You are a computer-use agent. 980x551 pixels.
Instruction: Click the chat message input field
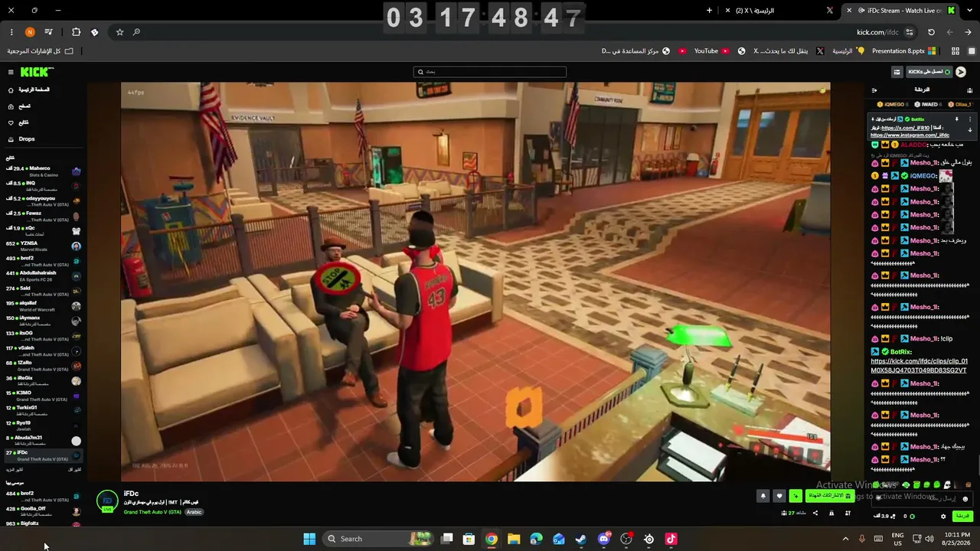point(923,498)
